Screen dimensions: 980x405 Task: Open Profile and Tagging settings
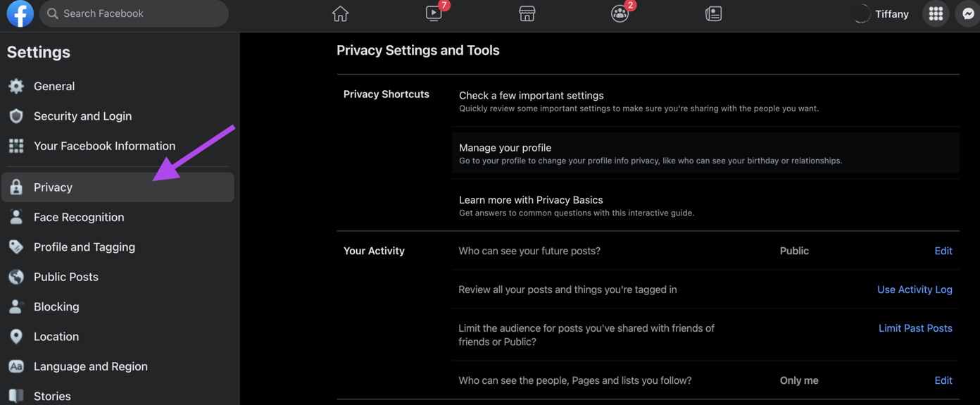[x=118, y=247]
